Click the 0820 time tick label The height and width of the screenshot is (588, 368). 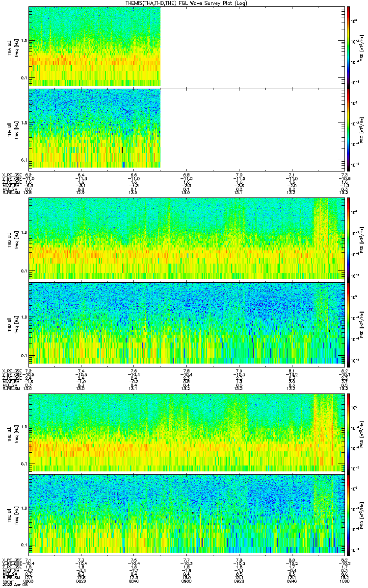click(81, 580)
